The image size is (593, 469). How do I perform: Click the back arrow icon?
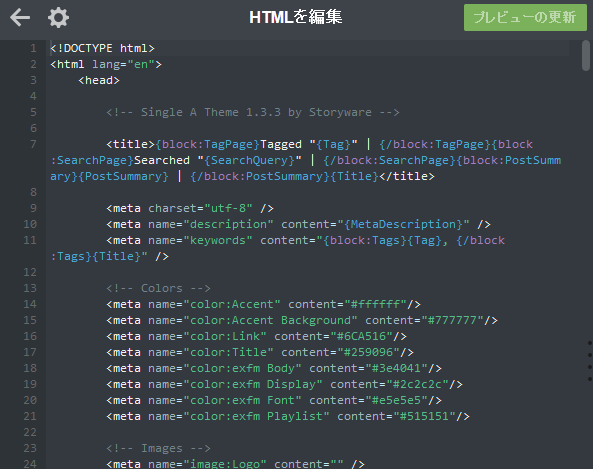tap(20, 17)
